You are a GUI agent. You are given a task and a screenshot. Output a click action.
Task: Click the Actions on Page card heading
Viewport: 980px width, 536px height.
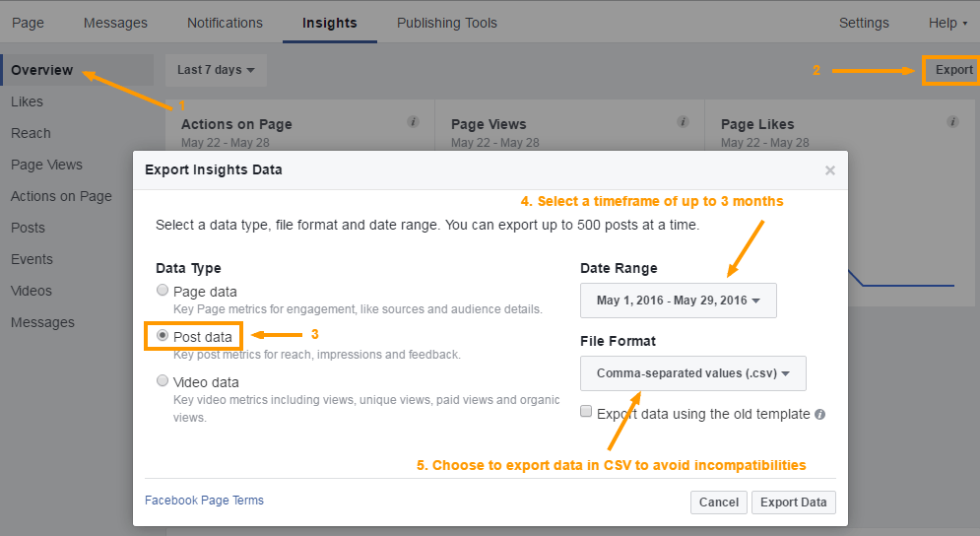236,124
